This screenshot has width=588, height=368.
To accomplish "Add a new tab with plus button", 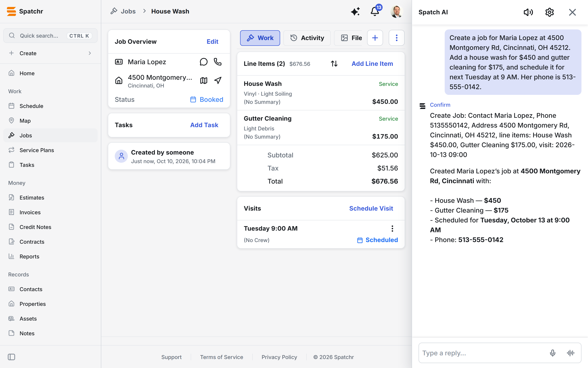I will coord(375,38).
